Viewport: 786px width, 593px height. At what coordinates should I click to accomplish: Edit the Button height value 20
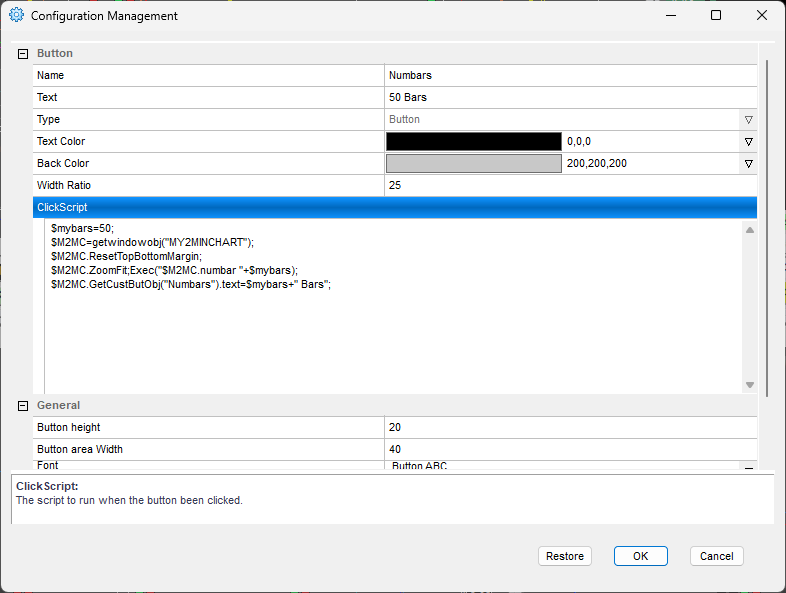570,427
